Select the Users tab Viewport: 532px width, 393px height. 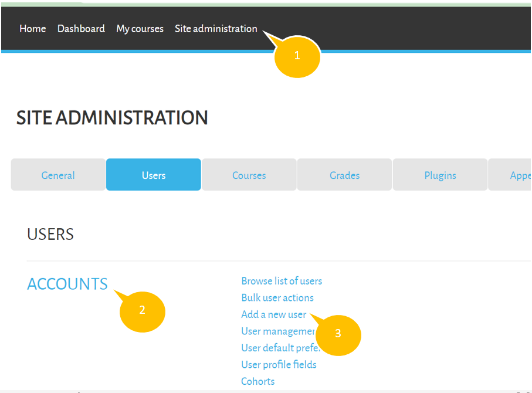154,175
